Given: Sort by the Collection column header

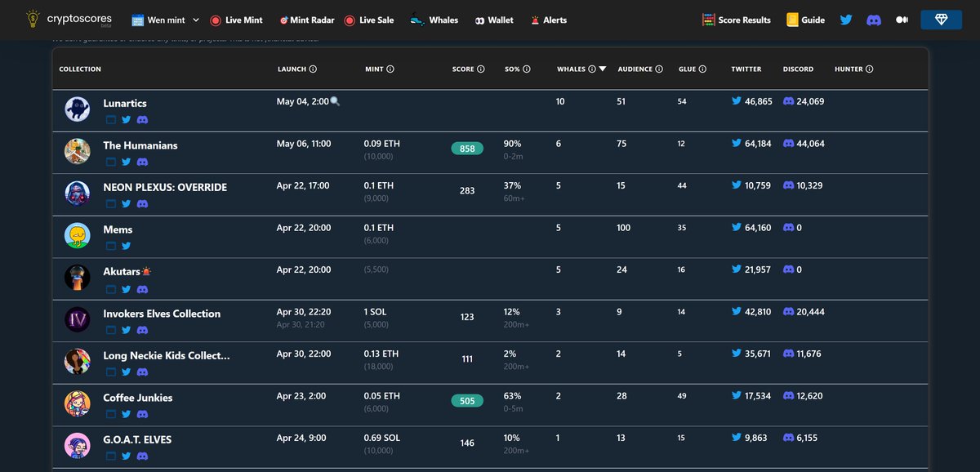Looking at the screenshot, I should pyautogui.click(x=80, y=69).
